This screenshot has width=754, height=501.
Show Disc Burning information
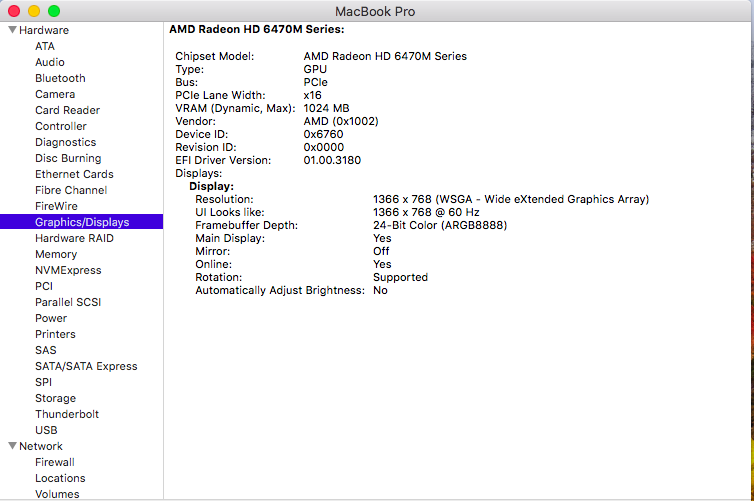[x=68, y=158]
